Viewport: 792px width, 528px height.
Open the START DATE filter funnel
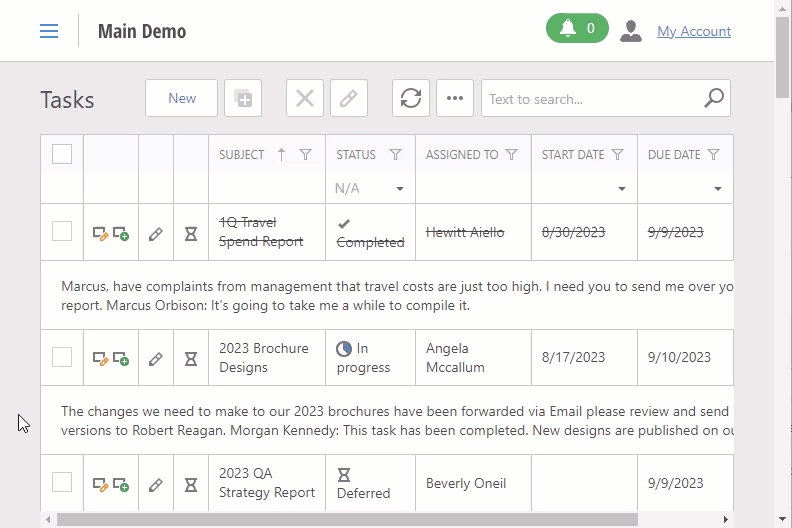[x=617, y=155]
